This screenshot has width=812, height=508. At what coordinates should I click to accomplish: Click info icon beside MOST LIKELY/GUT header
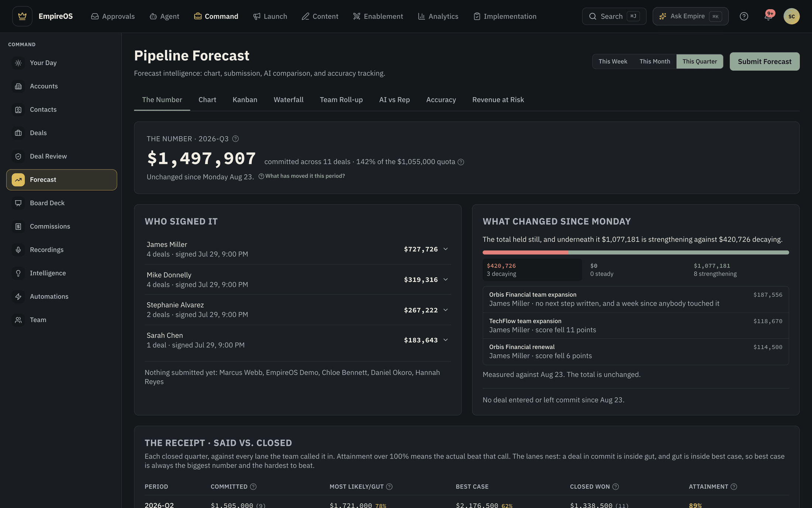point(389,487)
